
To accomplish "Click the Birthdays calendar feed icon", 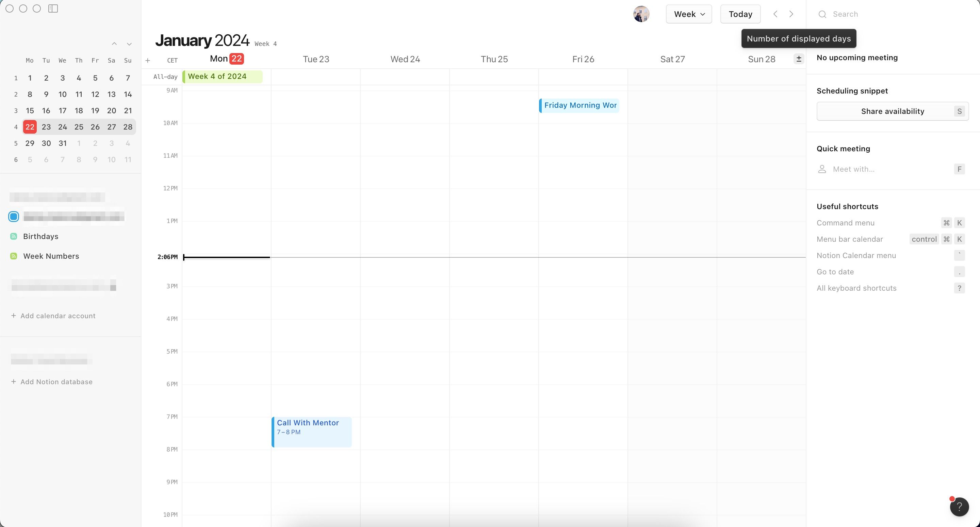I will click(x=14, y=236).
